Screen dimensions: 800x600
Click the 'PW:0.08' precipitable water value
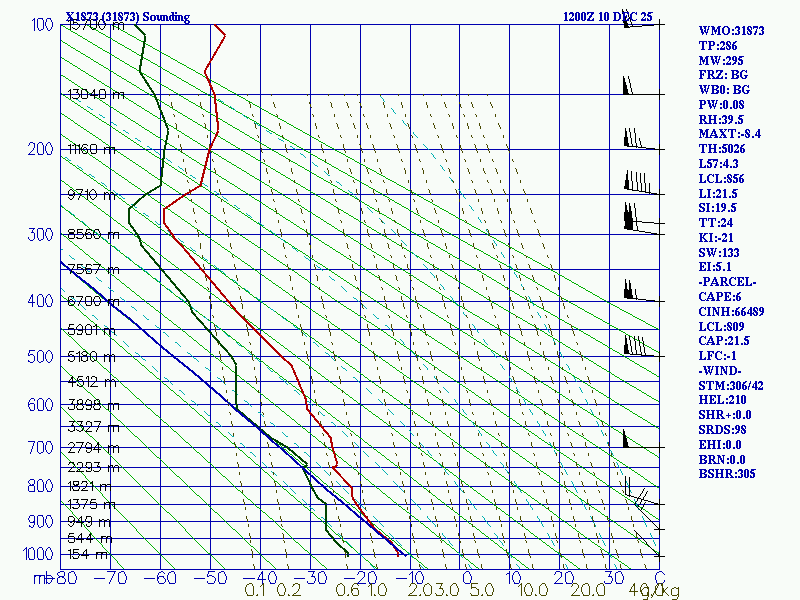coord(721,105)
